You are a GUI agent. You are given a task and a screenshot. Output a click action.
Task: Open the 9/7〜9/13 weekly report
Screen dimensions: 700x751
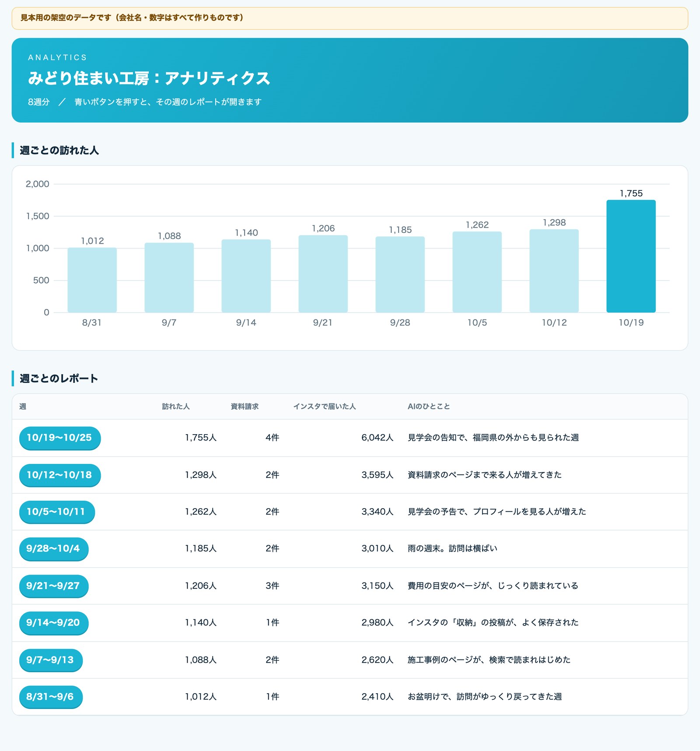coord(51,660)
